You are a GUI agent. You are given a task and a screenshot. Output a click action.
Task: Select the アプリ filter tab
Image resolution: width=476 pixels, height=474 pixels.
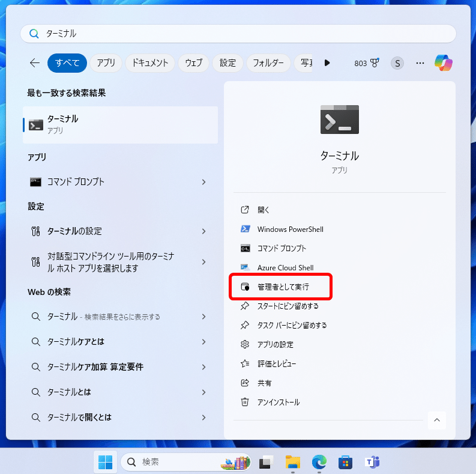click(106, 63)
